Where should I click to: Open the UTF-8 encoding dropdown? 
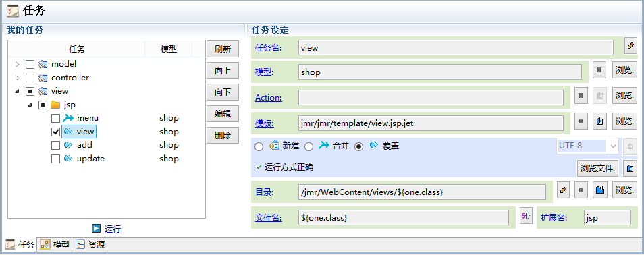(614, 146)
